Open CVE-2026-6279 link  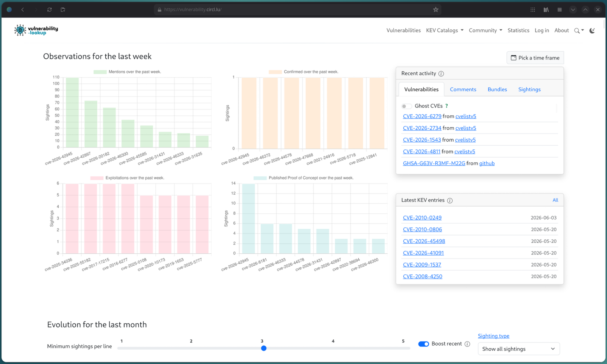click(422, 116)
